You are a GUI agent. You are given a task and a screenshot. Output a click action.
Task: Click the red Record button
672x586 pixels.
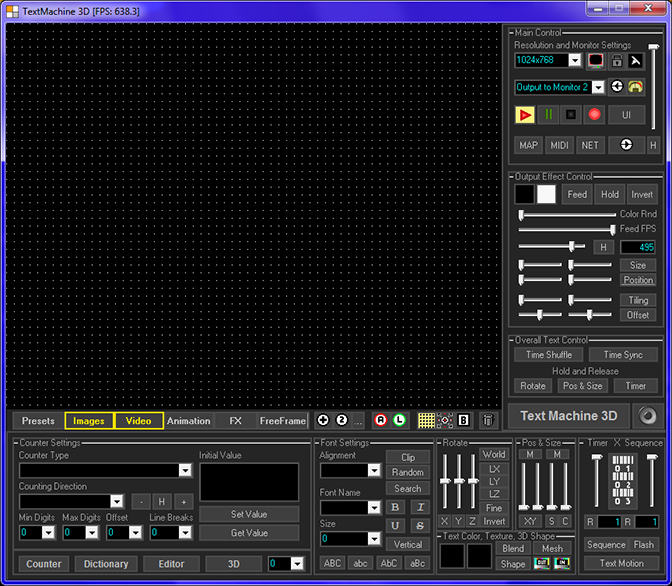(594, 115)
